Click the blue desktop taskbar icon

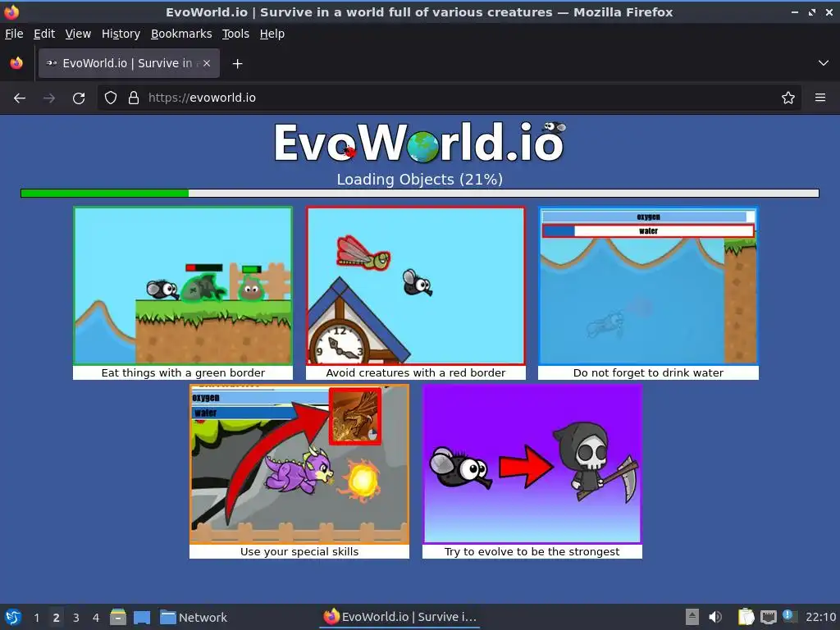142,618
